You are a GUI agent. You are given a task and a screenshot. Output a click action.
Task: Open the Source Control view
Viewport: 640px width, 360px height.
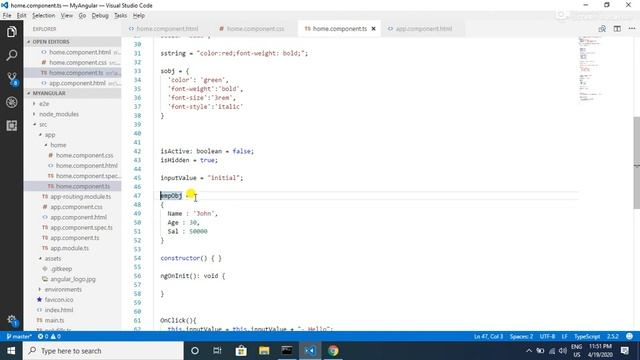11,79
